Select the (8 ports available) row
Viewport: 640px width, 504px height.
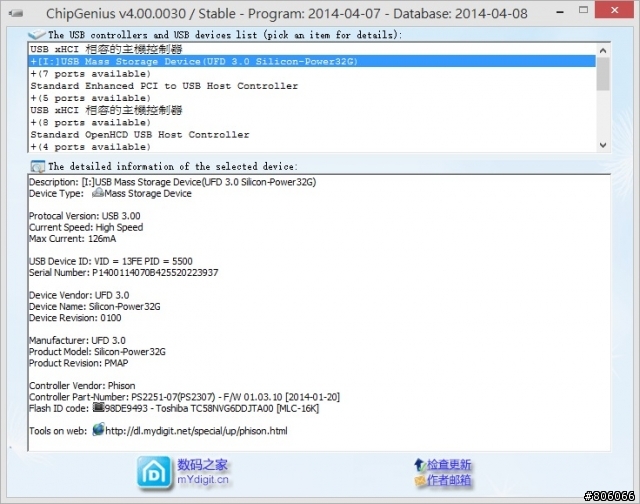point(312,122)
